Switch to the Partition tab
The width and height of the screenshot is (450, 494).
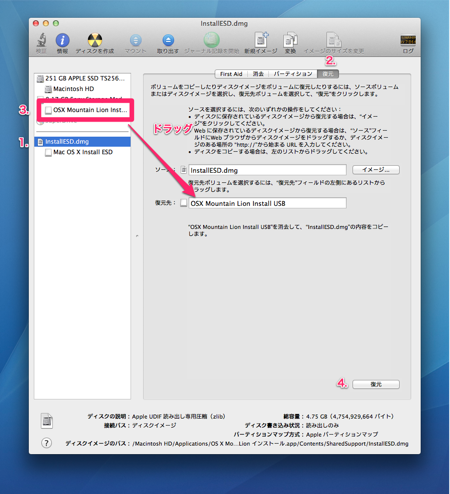[293, 74]
